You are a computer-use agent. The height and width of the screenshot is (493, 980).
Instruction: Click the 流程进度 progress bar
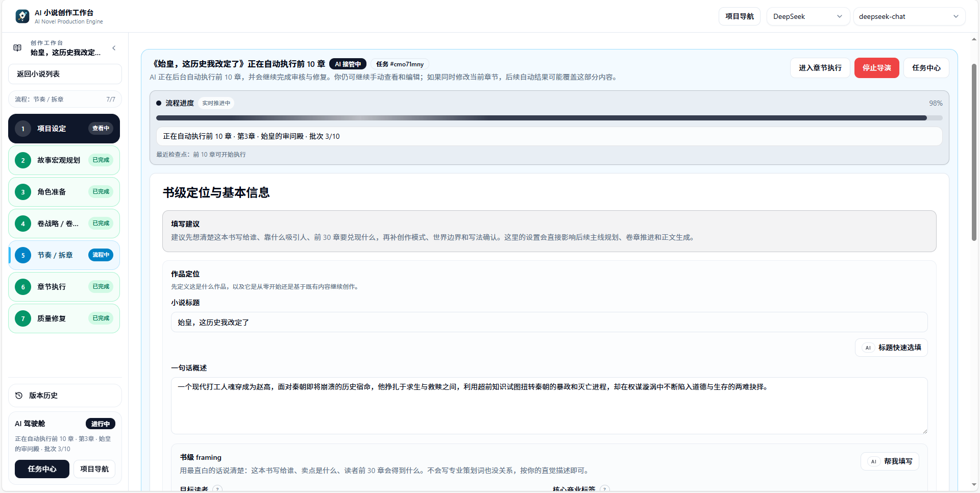coord(549,118)
